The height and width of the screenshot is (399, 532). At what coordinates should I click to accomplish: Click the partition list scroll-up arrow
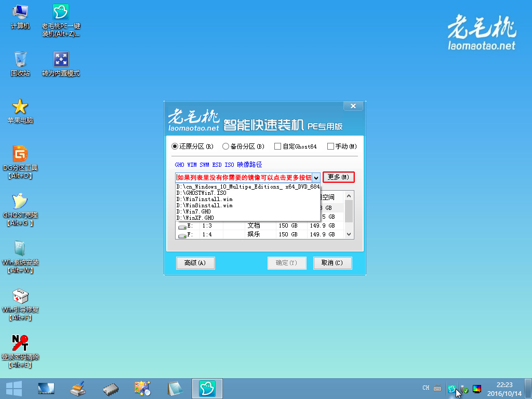click(x=349, y=196)
